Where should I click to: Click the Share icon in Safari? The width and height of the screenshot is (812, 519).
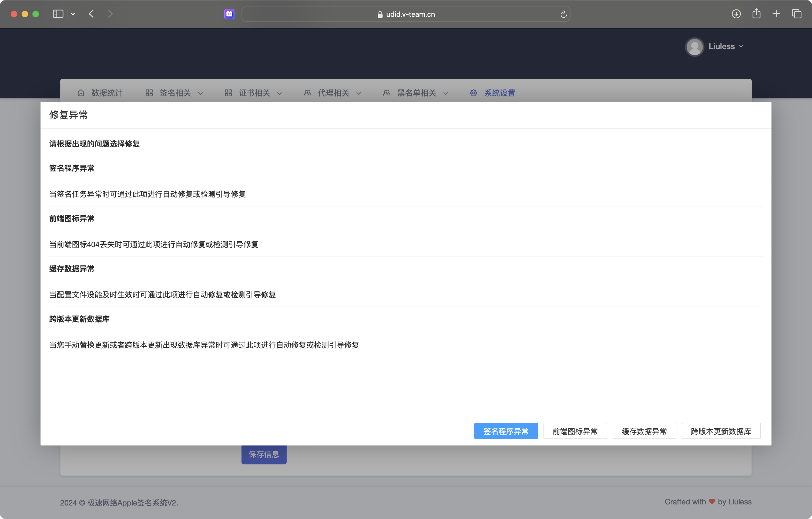[756, 14]
